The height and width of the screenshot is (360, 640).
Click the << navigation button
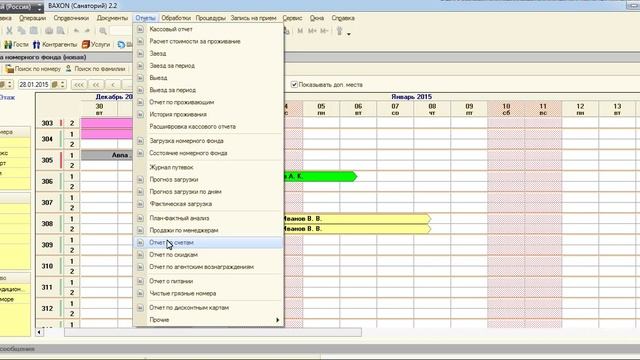(x=96, y=84)
